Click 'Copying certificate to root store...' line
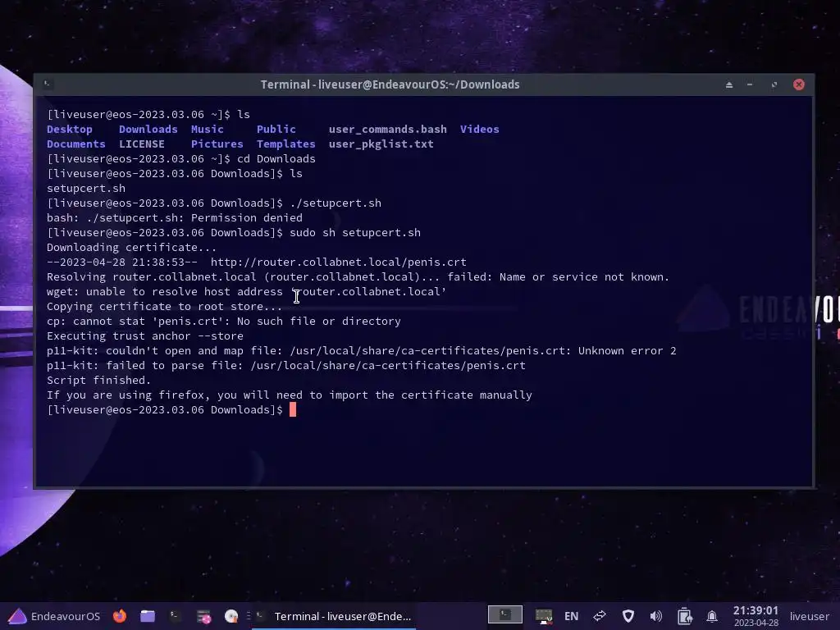This screenshot has height=630, width=840. click(x=164, y=307)
